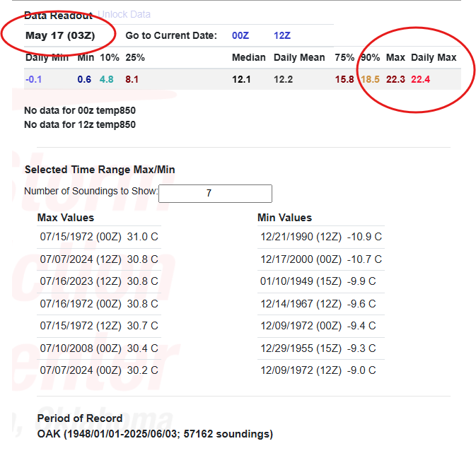Image resolution: width=476 pixels, height=458 pixels.
Task: Click the Number of Soundings to Show field
Action: (215, 194)
